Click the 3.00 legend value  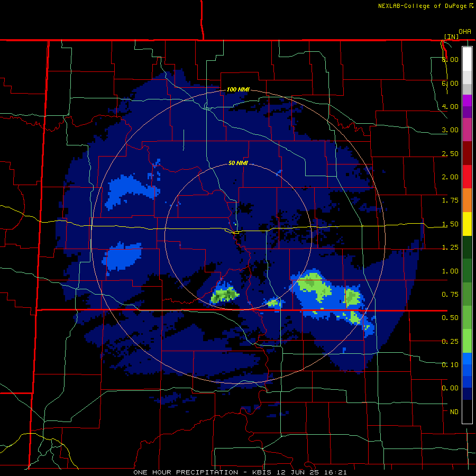pyautogui.click(x=450, y=130)
